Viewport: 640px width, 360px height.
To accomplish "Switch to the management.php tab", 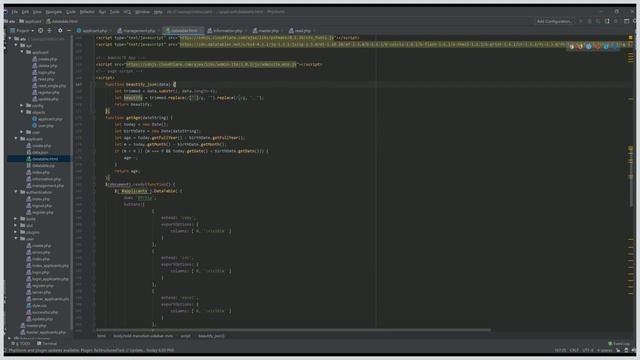I will point(139,31).
